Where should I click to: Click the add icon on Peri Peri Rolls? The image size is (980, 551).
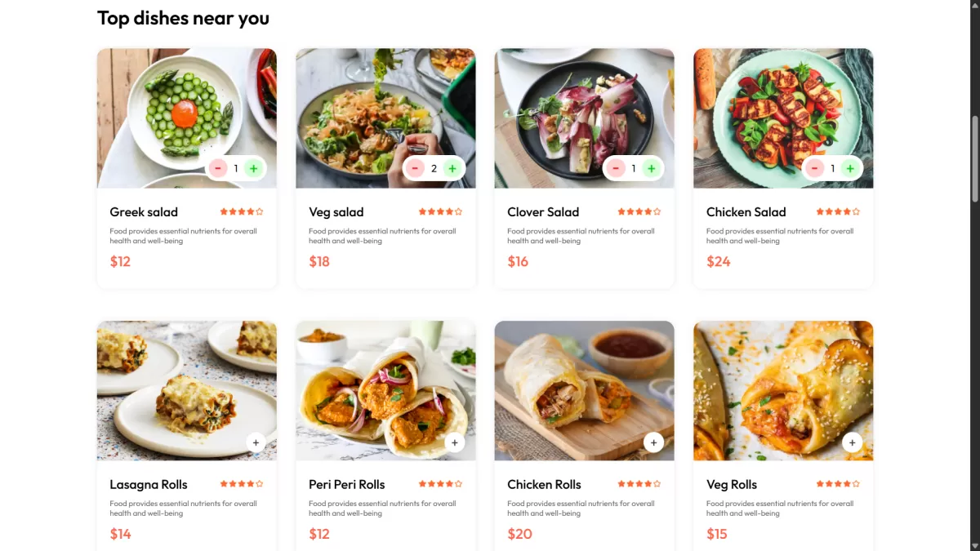click(x=455, y=442)
